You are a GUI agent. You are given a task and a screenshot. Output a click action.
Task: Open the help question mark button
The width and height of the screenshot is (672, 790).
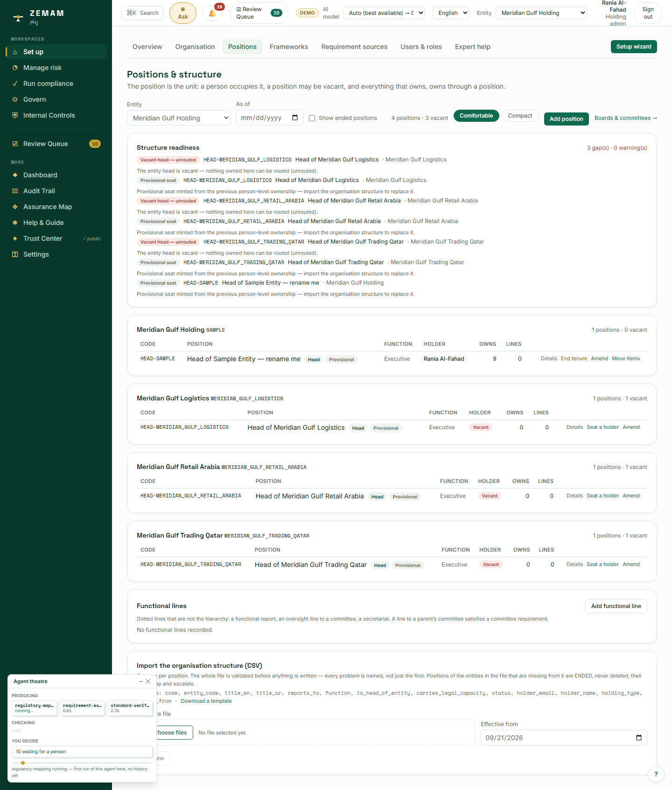[x=656, y=774]
